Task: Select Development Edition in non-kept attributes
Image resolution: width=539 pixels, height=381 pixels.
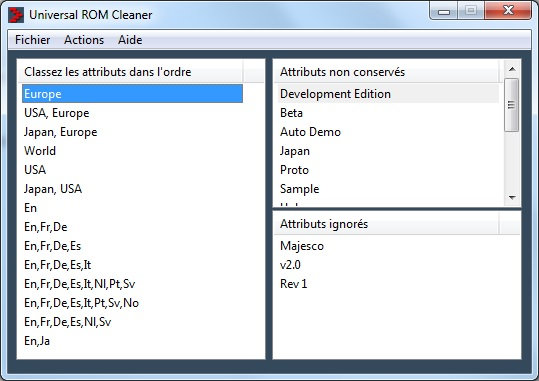Action: [x=388, y=94]
